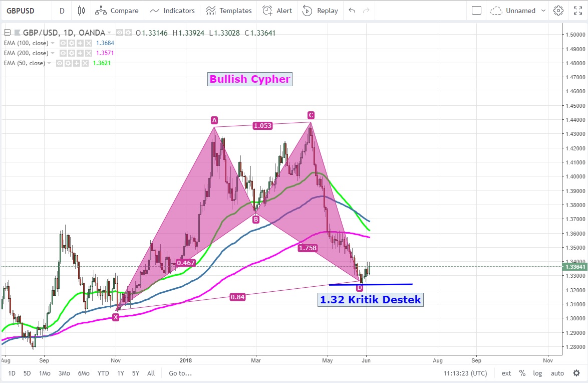Screen dimensions: 588x383
Task: Open the candlestick chart style selector
Action: click(82, 11)
